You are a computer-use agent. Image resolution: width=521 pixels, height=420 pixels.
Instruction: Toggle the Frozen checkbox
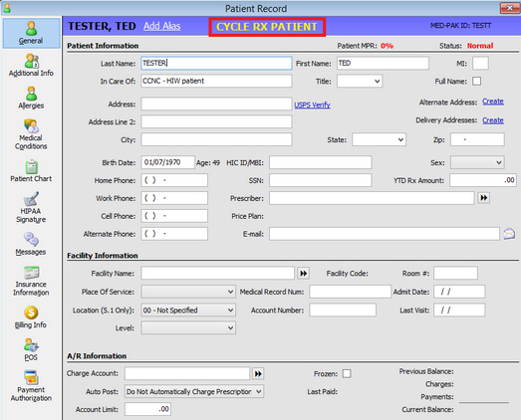tap(347, 373)
